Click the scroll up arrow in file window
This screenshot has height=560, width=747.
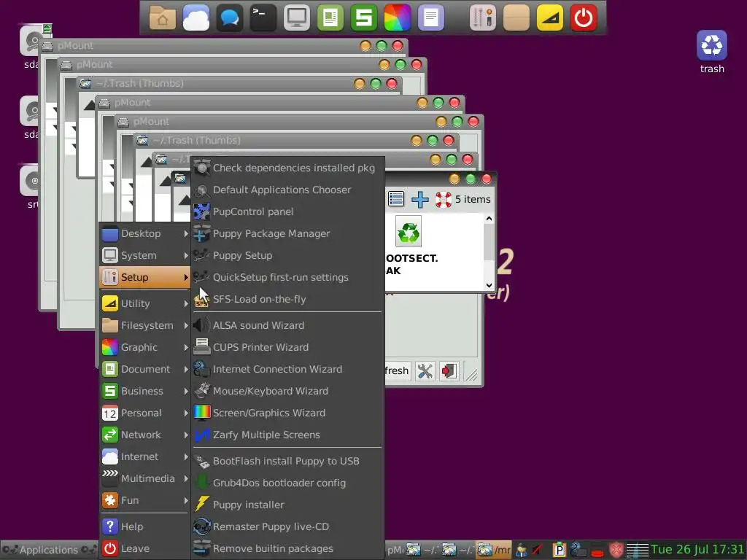(x=489, y=219)
